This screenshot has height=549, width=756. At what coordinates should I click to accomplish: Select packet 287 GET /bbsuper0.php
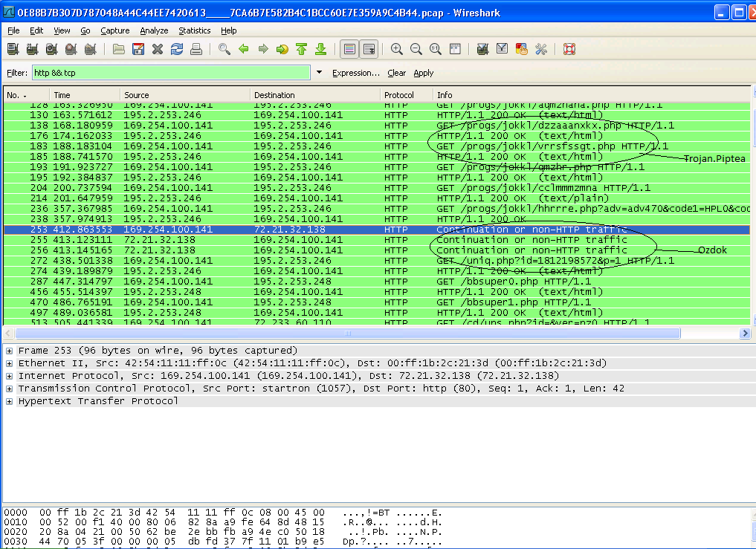tap(377, 282)
